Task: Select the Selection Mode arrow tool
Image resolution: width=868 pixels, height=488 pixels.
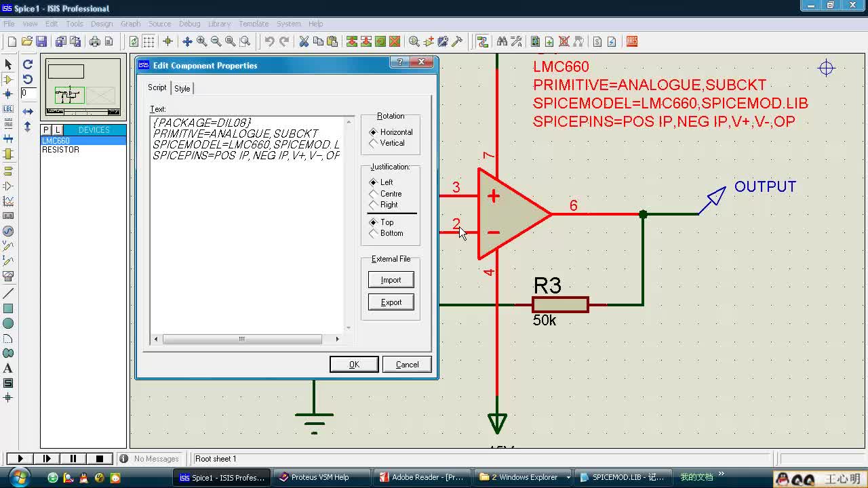Action: pos(8,64)
